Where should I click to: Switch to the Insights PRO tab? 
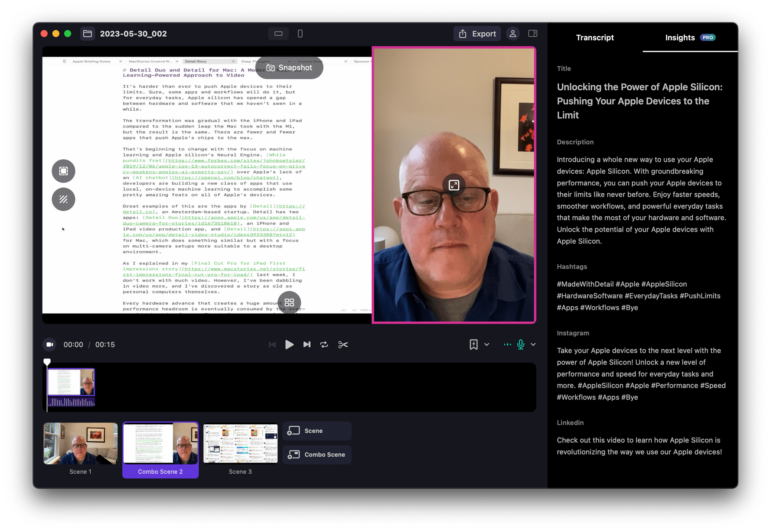677,38
